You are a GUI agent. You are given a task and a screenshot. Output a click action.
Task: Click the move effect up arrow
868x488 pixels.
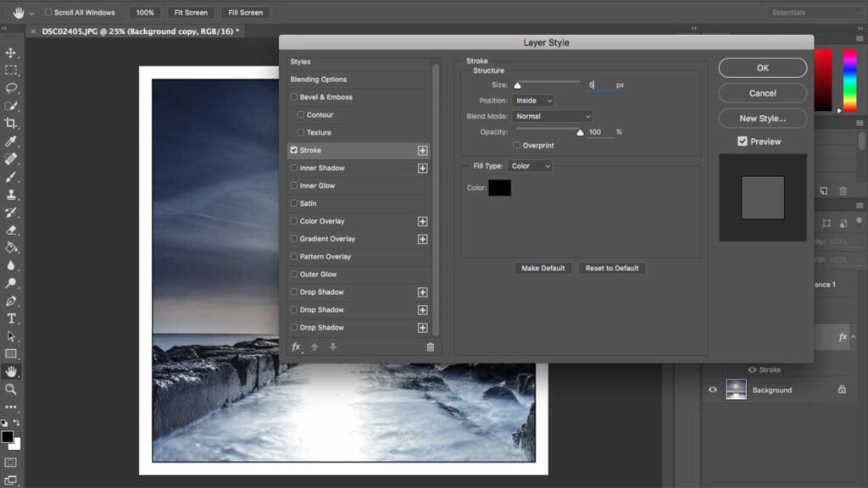[x=314, y=347]
